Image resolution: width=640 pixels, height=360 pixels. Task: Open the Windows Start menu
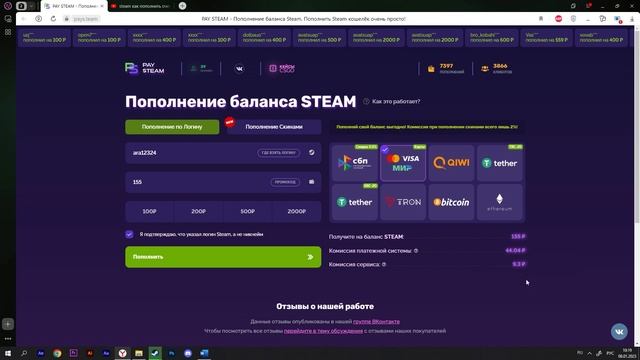(8, 353)
